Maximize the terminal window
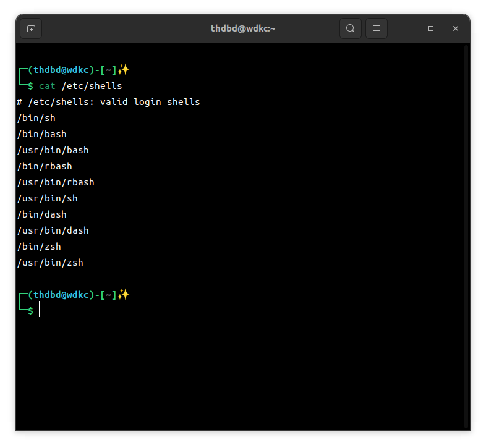This screenshot has height=448, width=486. [x=431, y=28]
